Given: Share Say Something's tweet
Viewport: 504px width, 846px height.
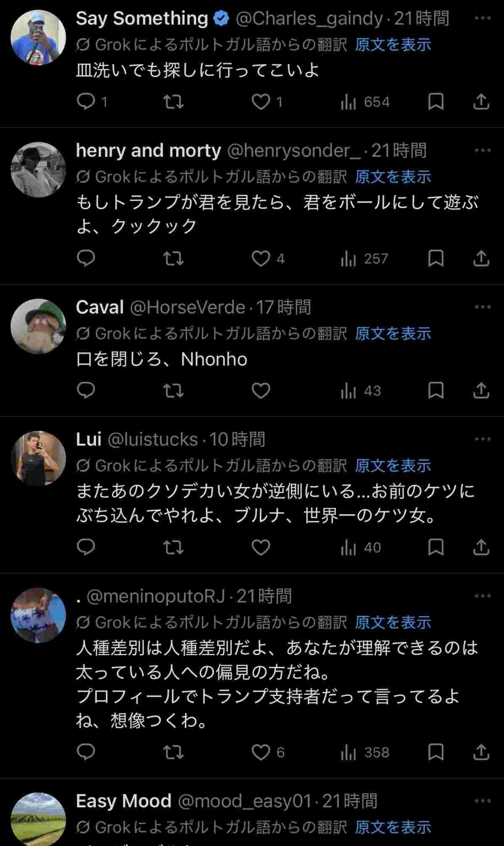Looking at the screenshot, I should tap(481, 102).
